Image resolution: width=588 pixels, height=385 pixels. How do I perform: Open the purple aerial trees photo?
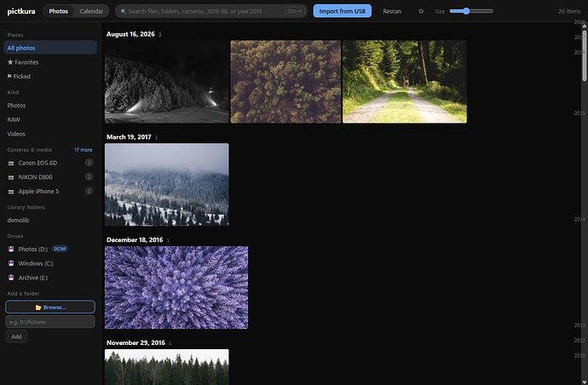tap(176, 288)
